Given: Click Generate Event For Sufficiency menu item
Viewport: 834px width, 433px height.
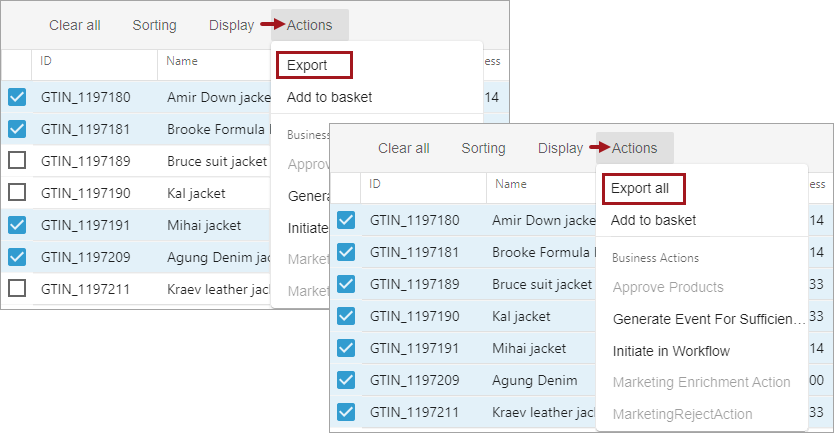Looking at the screenshot, I should (x=708, y=319).
